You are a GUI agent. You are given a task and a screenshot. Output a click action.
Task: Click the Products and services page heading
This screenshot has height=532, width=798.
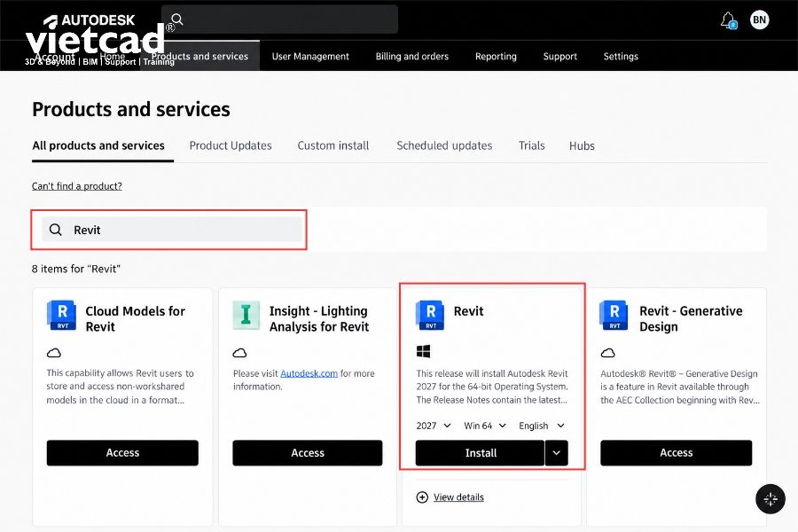131,109
